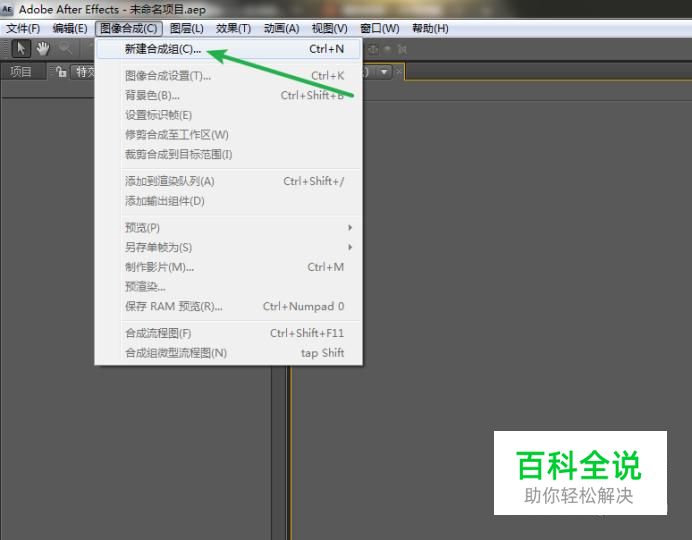692x540 pixels.
Task: Close the composition panel tab
Action: point(398,71)
